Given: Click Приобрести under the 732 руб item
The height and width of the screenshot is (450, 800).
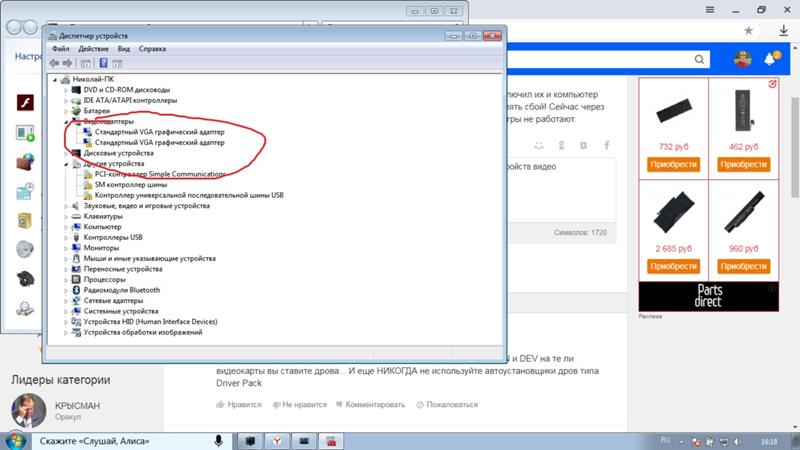Looking at the screenshot, I should point(673,164).
